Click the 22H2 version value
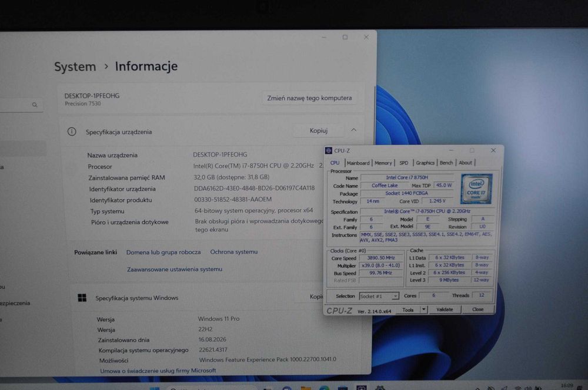 point(205,330)
